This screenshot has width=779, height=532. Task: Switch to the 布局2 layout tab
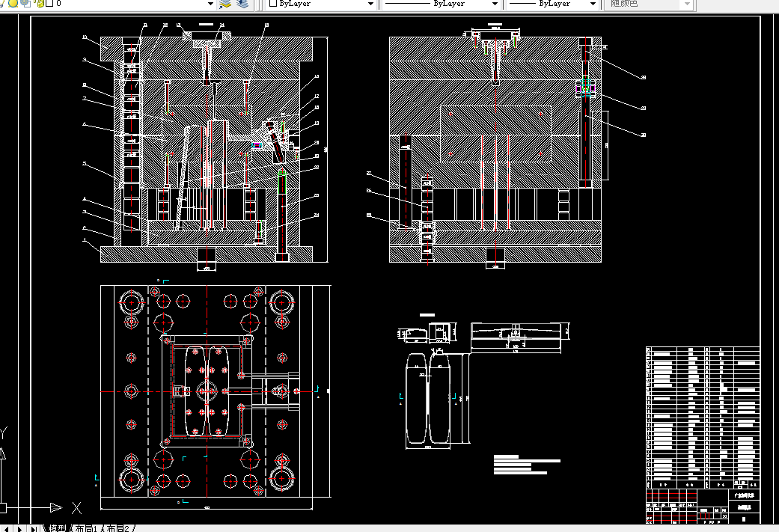[117, 528]
